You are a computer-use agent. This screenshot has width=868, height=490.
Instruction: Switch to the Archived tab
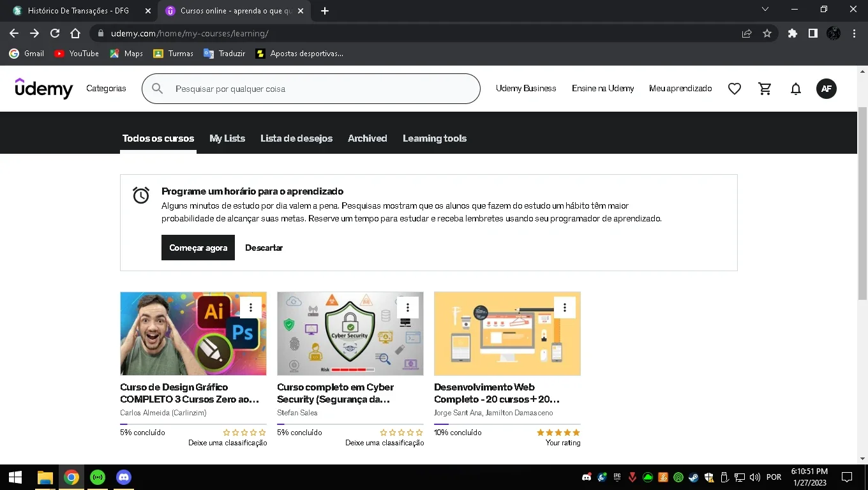(368, 138)
